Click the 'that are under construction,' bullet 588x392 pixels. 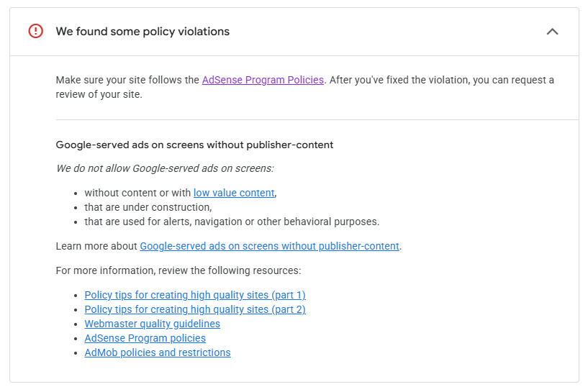[x=148, y=207]
